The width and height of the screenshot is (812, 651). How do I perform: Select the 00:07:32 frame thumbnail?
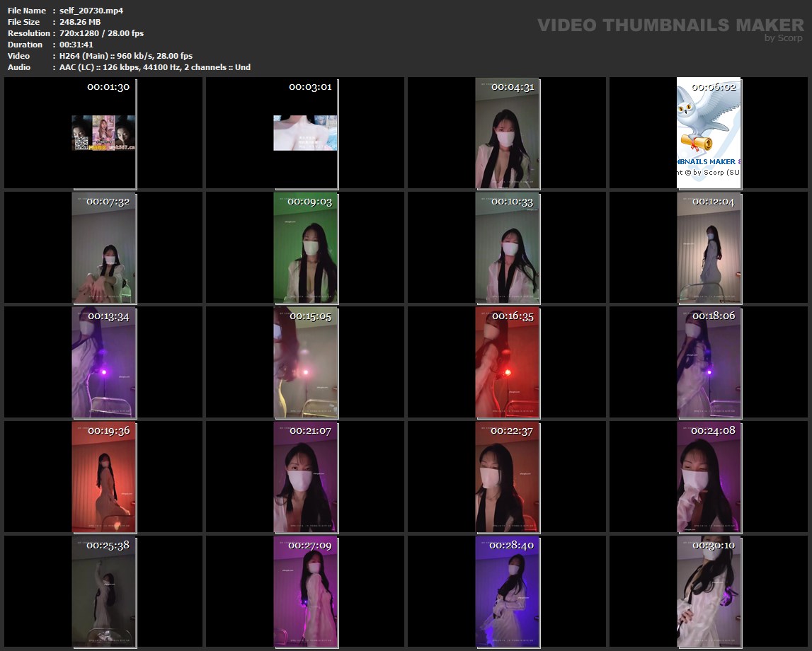[103, 248]
